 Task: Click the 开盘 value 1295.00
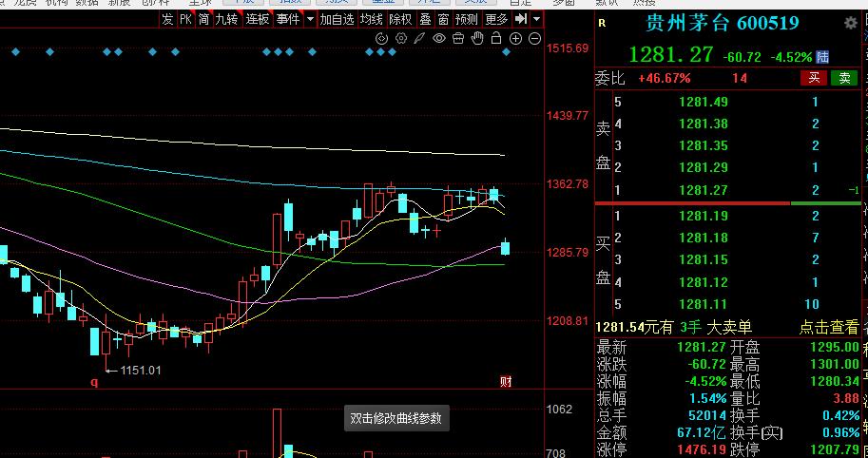(835, 348)
